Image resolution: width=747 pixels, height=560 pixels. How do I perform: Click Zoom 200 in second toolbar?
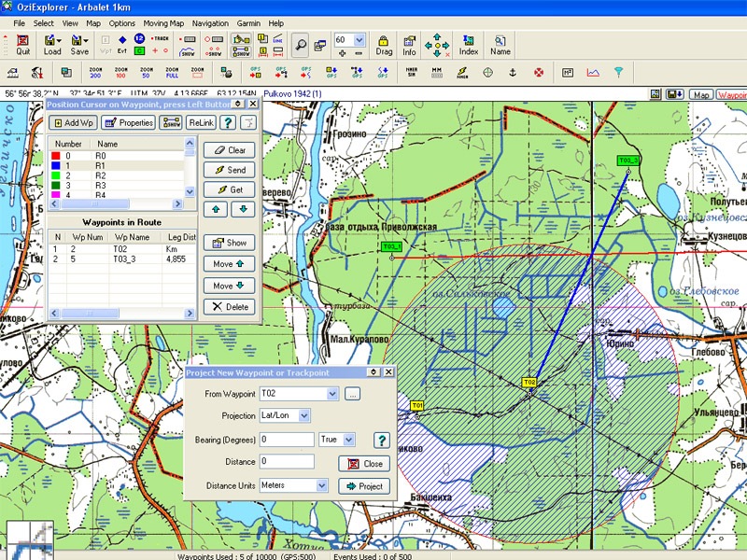click(95, 72)
